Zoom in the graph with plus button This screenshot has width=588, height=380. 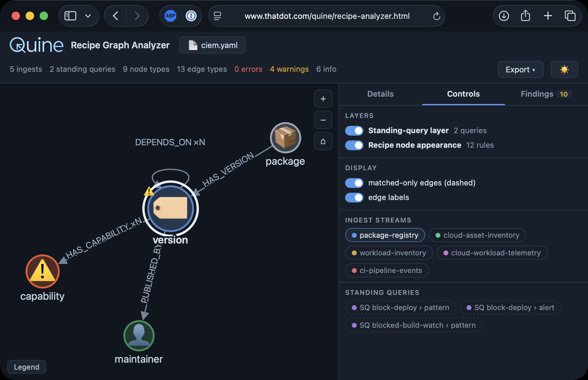tap(323, 99)
